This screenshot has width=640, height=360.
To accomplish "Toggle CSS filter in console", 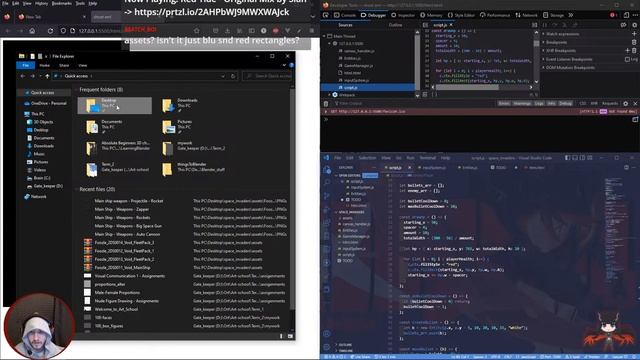I will [583, 104].
